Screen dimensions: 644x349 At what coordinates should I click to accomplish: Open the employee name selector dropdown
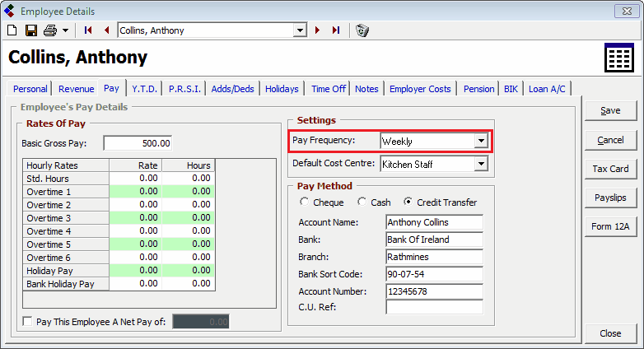pyautogui.click(x=300, y=30)
